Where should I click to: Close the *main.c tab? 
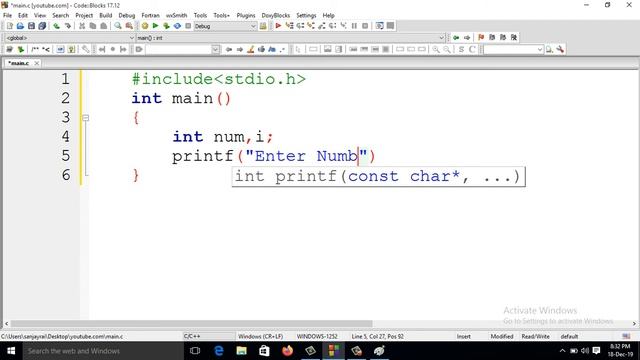pos(37,63)
